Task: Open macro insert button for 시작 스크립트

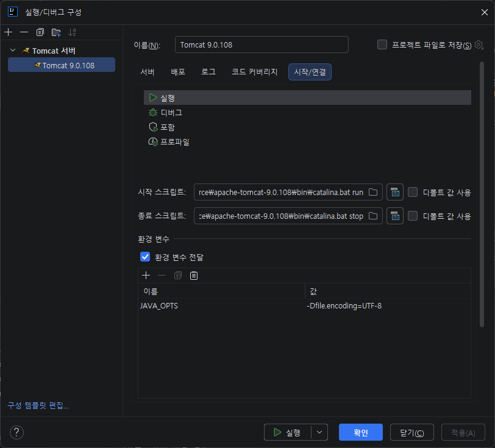Action: coord(395,192)
